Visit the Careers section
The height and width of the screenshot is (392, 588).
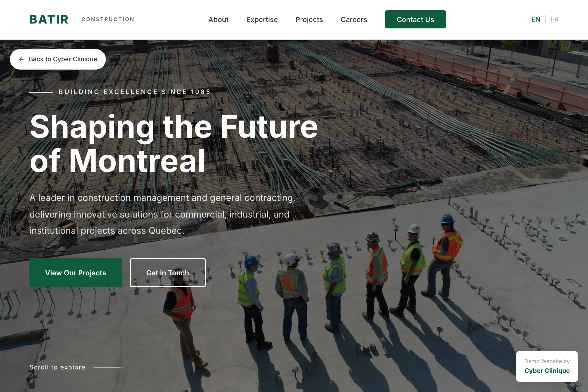[354, 20]
